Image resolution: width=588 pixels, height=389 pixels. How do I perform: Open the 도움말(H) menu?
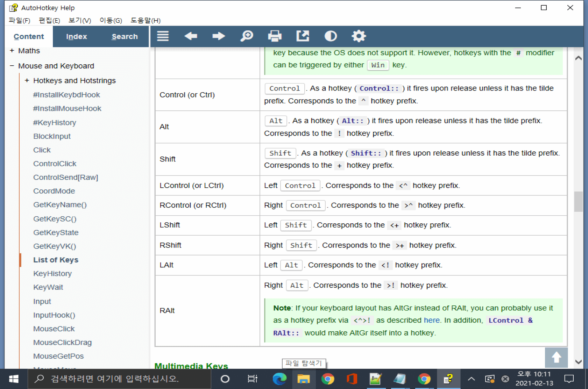[x=145, y=20]
